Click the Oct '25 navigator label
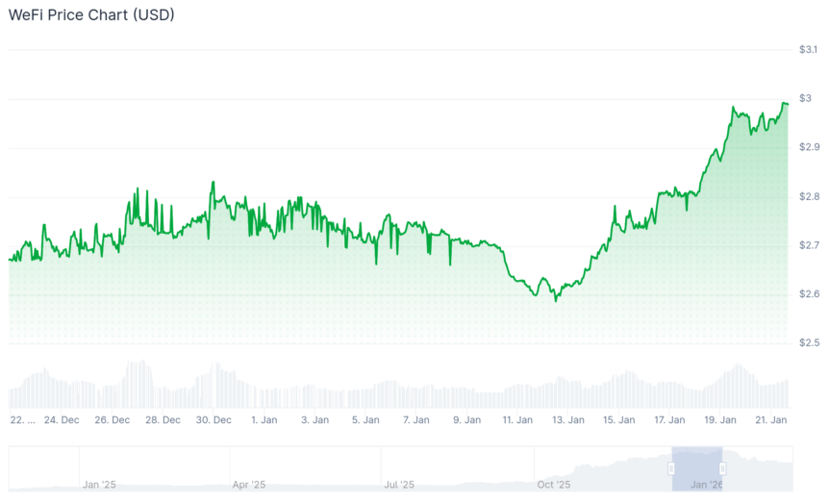 [553, 485]
